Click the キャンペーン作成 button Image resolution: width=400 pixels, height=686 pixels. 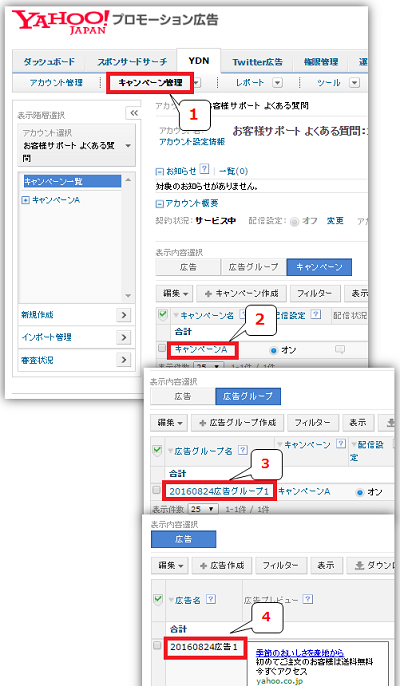click(241, 294)
